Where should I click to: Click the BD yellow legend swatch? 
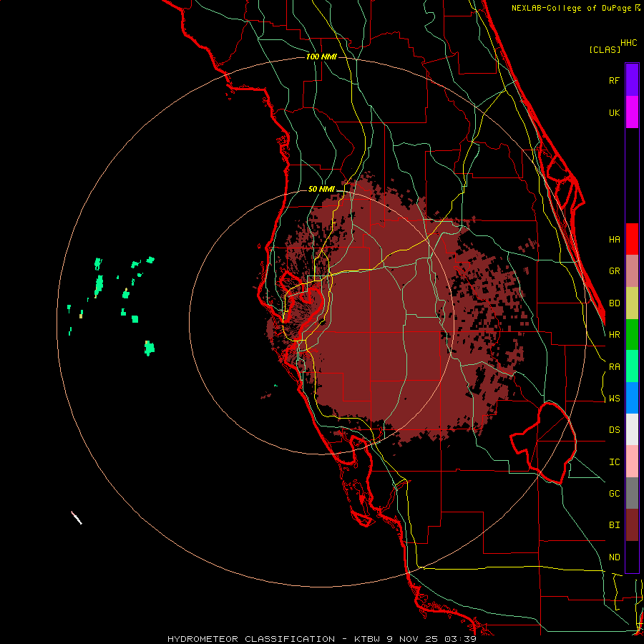tap(632, 303)
